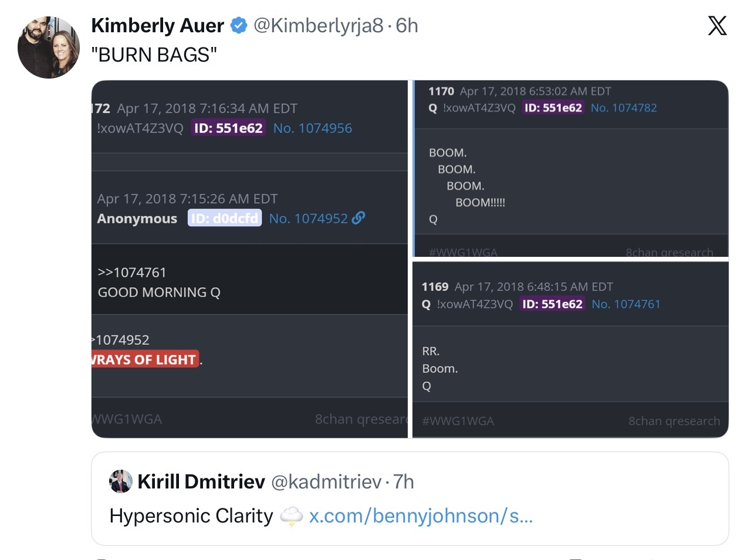Image resolution: width=741 pixels, height=560 pixels.
Task: Click the highlighted ID: d0dcfd badge
Action: (x=225, y=218)
